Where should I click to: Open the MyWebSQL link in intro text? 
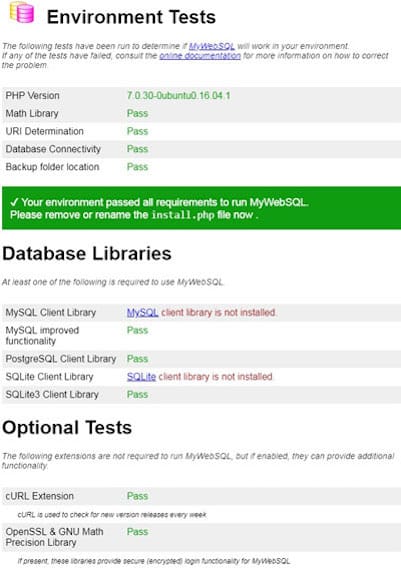(x=212, y=46)
